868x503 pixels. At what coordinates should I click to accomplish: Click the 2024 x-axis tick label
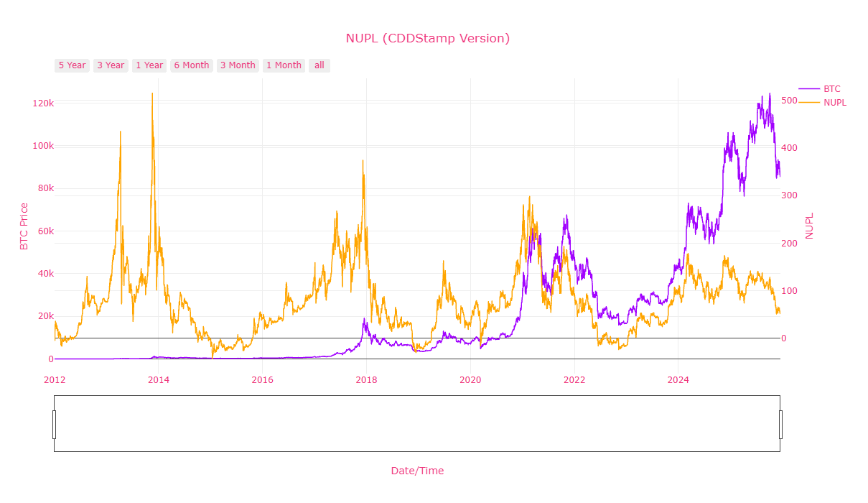[x=678, y=380]
